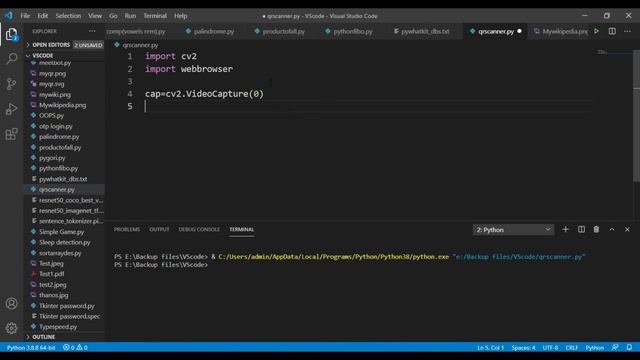Open myqr.svg in file tree
Screen dimensions: 640x360
click(x=64, y=84)
